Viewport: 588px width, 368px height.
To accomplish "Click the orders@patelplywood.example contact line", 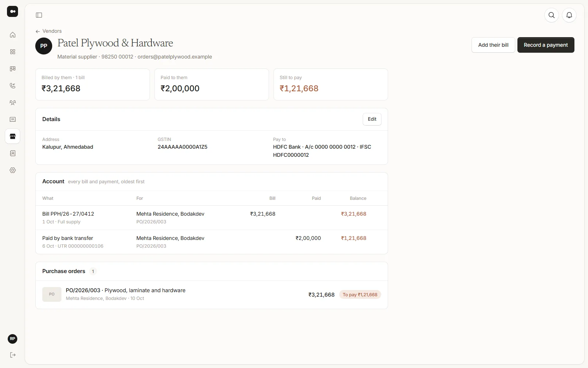I will click(175, 57).
